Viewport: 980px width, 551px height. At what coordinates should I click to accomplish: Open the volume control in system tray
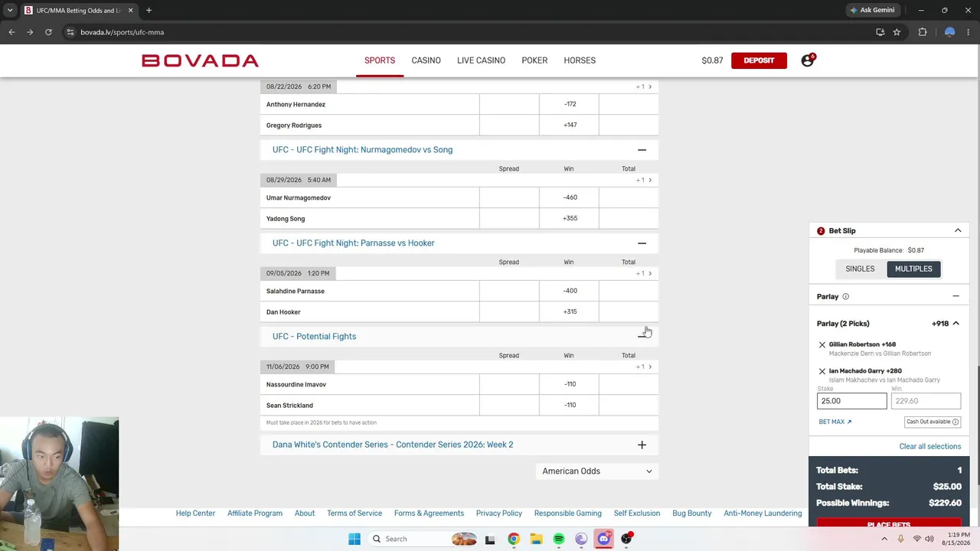(929, 539)
